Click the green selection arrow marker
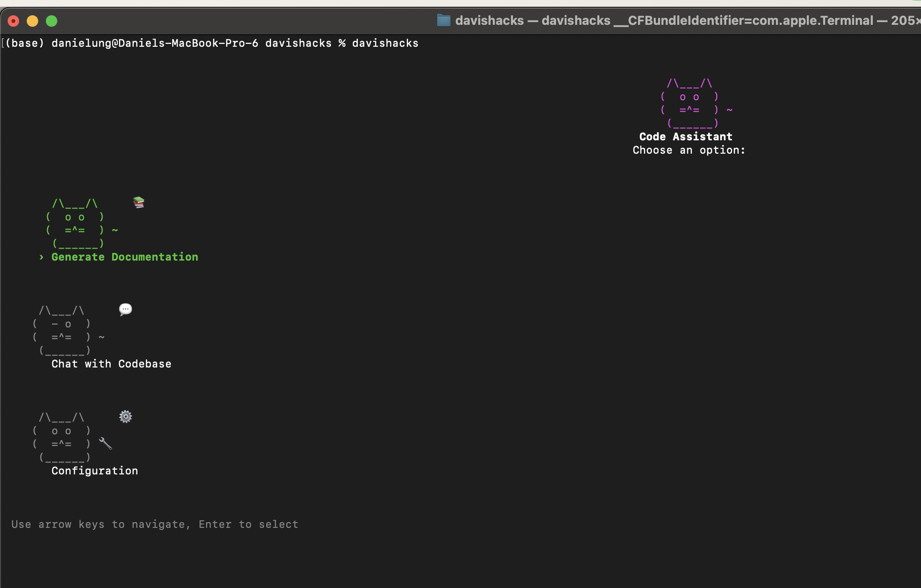921x588 pixels. (42, 257)
